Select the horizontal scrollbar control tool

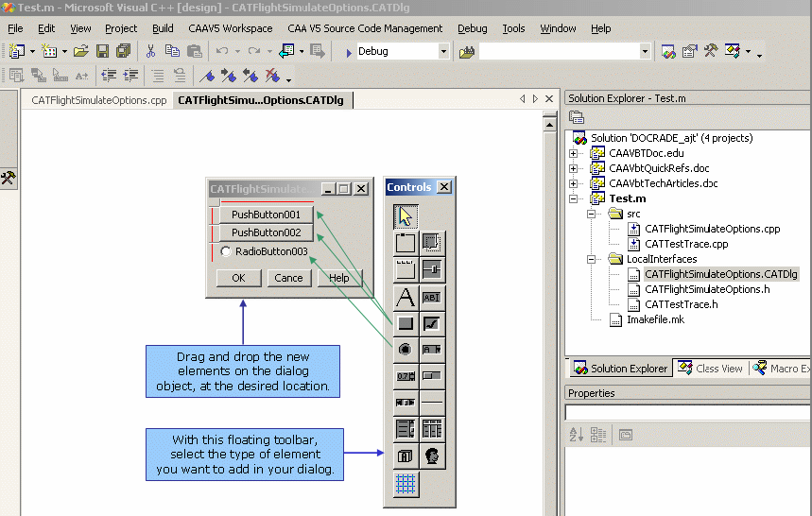click(406, 403)
